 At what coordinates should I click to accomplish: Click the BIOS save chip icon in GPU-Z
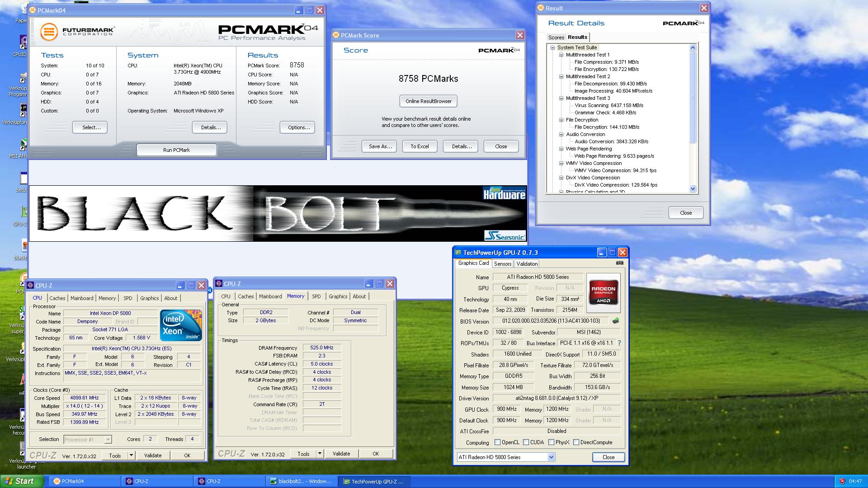point(615,321)
